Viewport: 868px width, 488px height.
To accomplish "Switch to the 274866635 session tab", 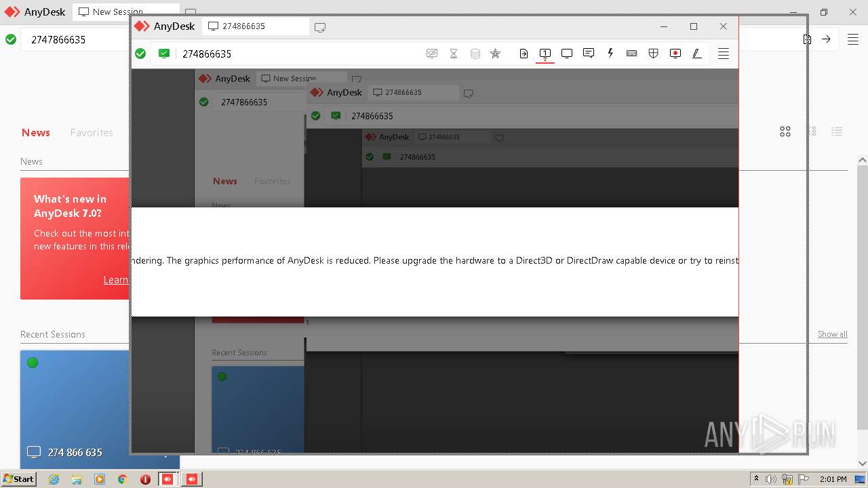I will click(x=256, y=26).
